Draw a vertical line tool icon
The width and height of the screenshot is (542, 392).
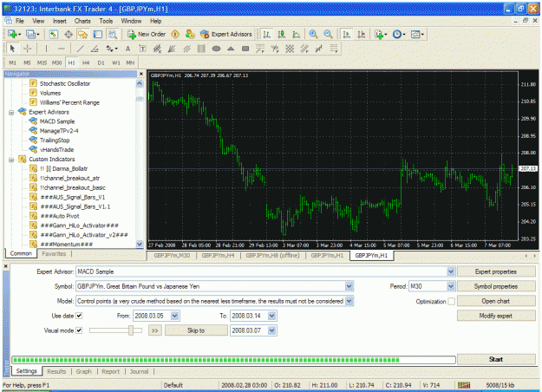[46, 49]
